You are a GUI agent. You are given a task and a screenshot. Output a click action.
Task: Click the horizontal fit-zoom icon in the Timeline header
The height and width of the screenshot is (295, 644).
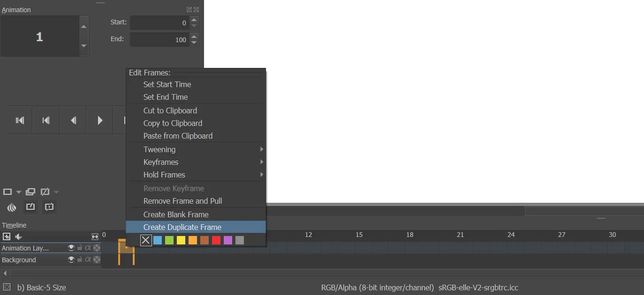coord(95,237)
